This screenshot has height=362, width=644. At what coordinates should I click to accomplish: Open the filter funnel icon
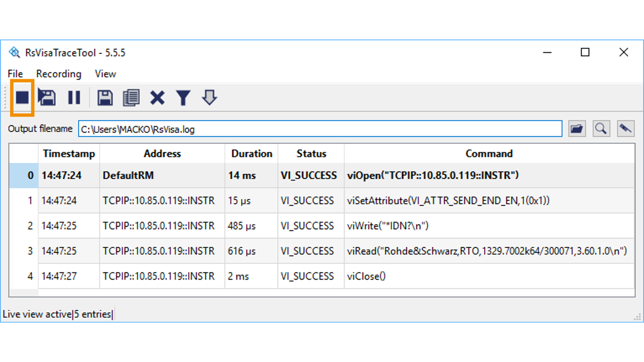(183, 98)
